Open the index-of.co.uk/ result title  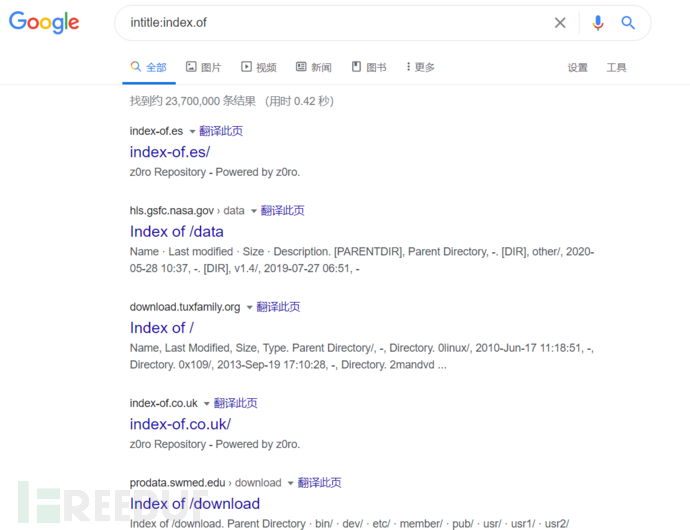tap(180, 424)
